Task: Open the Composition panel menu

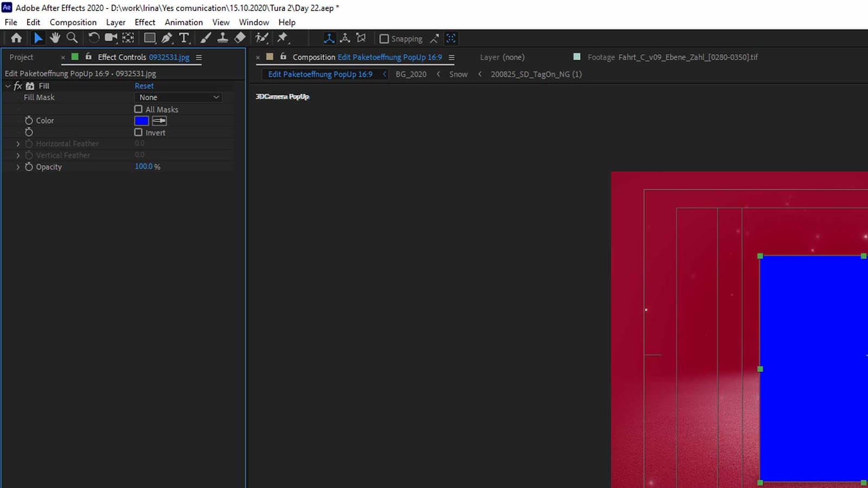Action: (x=451, y=57)
